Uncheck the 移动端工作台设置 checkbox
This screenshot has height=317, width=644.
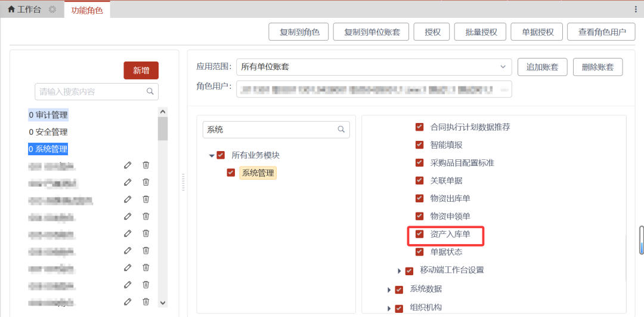point(409,271)
